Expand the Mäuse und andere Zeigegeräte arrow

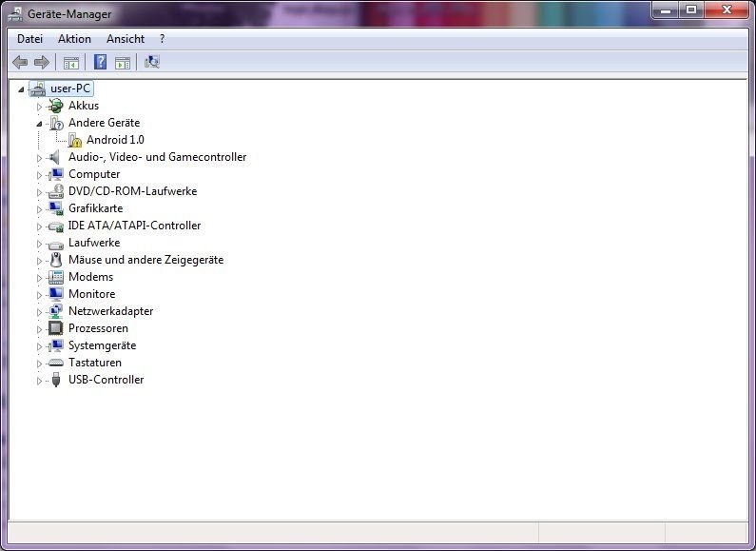(x=40, y=261)
